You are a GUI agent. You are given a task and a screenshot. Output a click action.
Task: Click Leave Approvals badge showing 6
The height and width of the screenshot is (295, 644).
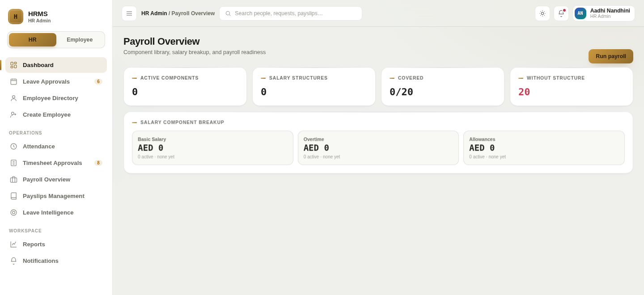[x=98, y=82]
